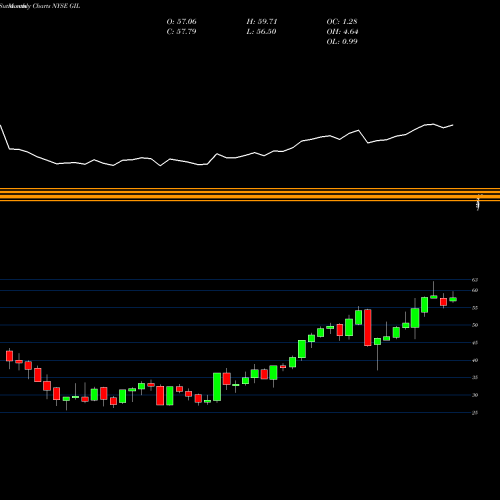Select the low price value L: 56.50
The image size is (500, 500).
coord(261,32)
